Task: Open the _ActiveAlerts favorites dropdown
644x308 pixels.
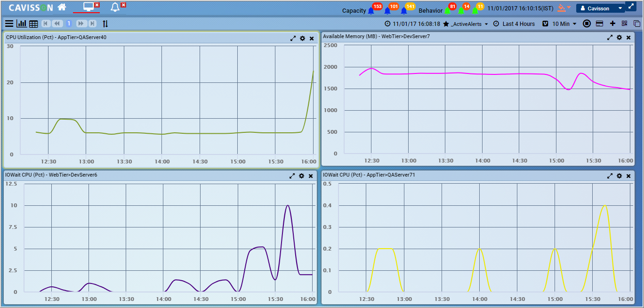Action: 469,24
